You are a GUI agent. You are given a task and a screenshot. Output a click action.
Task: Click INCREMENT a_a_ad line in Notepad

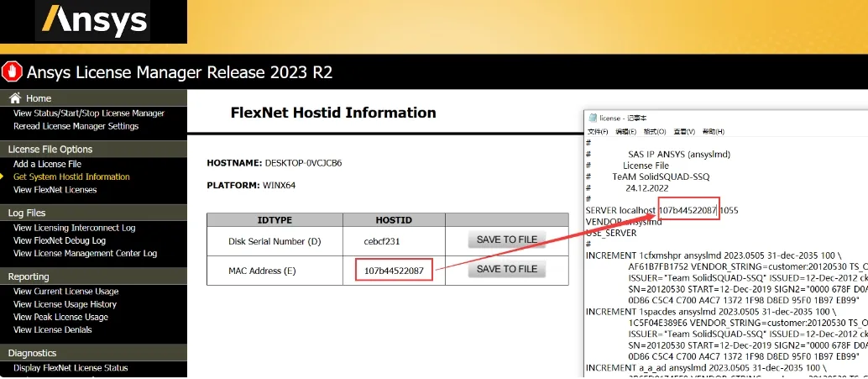[x=706, y=368]
